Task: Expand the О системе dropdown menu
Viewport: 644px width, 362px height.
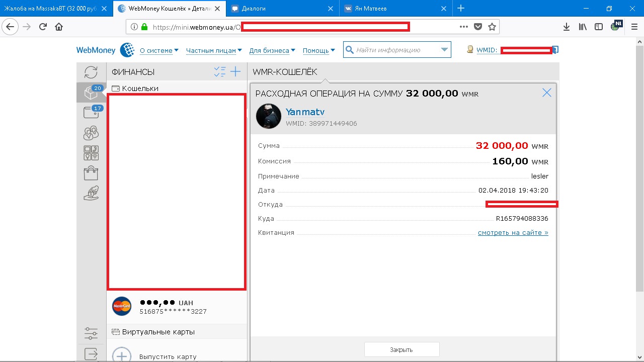Action: click(x=159, y=50)
